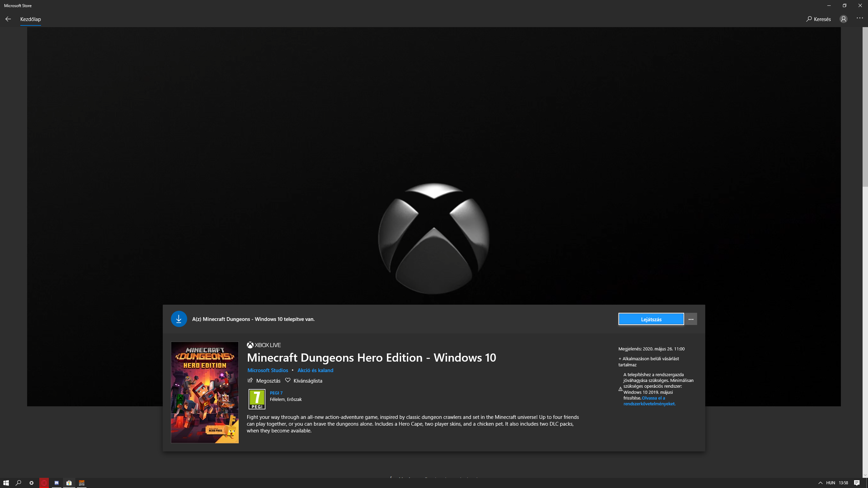Screen dimensions: 868x488
Task: Open the Action Center notifications icon
Action: click(x=857, y=483)
